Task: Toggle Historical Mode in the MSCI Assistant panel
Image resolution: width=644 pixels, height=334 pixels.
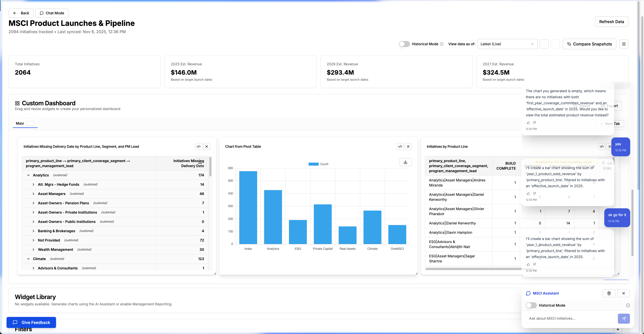Action: coord(531,305)
